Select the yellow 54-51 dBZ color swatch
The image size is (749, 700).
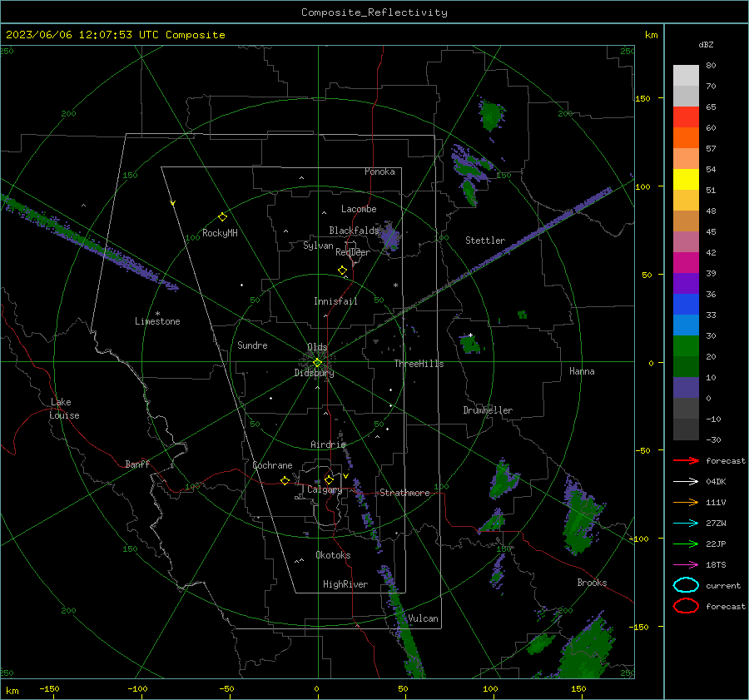click(686, 180)
